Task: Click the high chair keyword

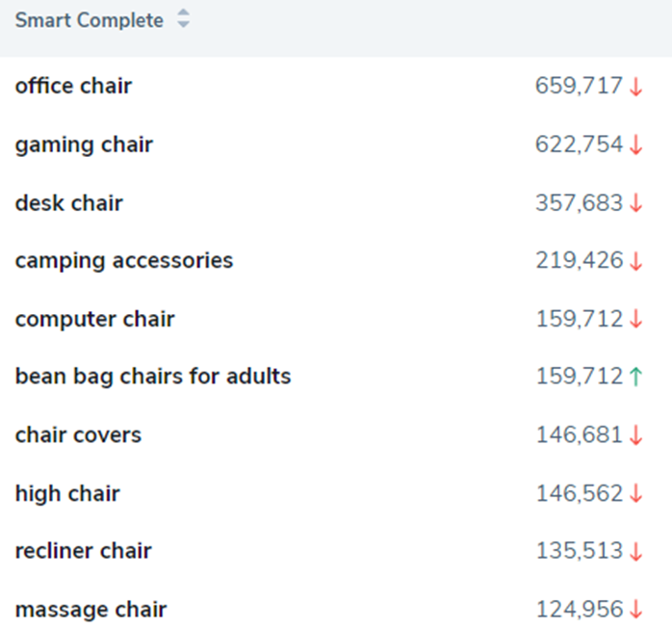Action: (x=67, y=493)
